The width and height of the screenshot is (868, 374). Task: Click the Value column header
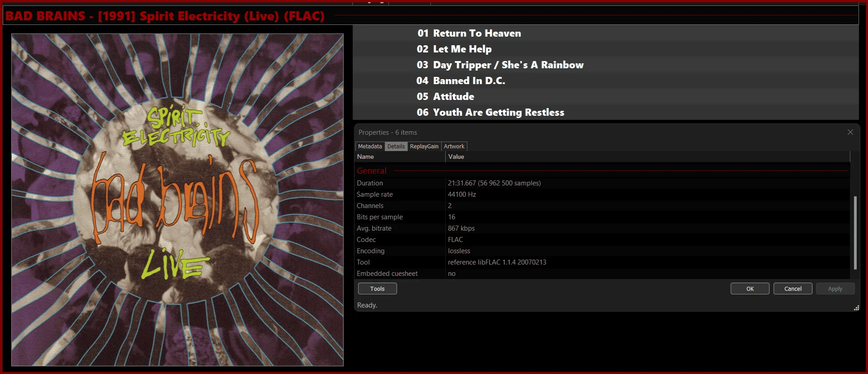648,156
